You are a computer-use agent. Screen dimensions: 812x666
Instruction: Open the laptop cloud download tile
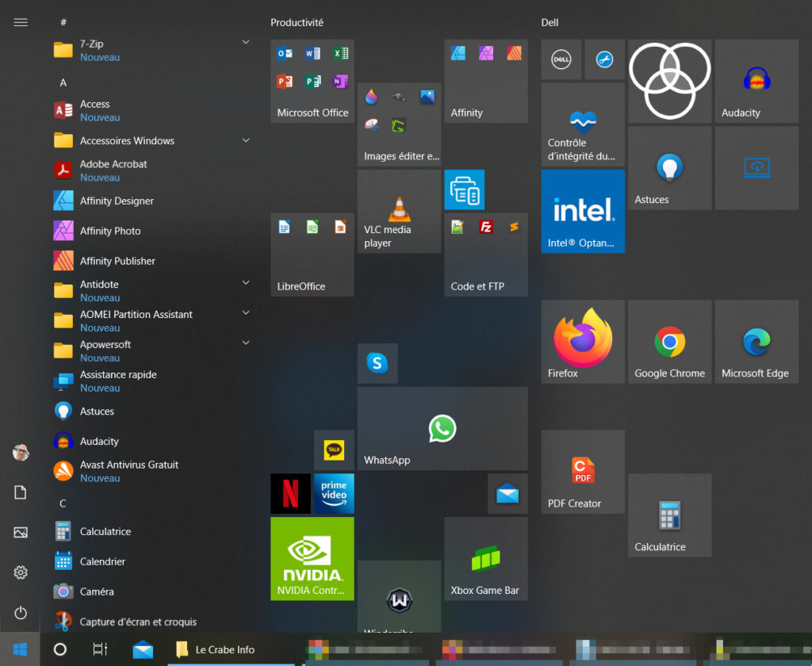click(x=756, y=168)
